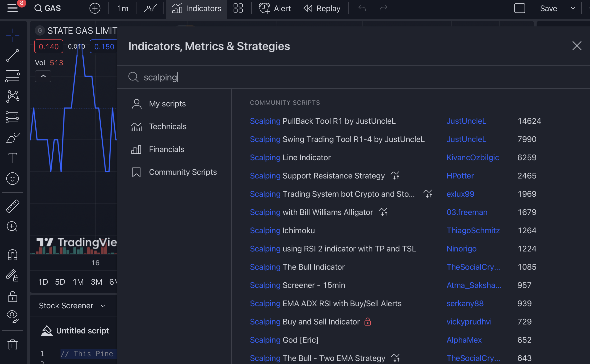Image resolution: width=590 pixels, height=364 pixels.
Task: Add Scalping Swing Trading Tool R1-4
Action: 337,139
